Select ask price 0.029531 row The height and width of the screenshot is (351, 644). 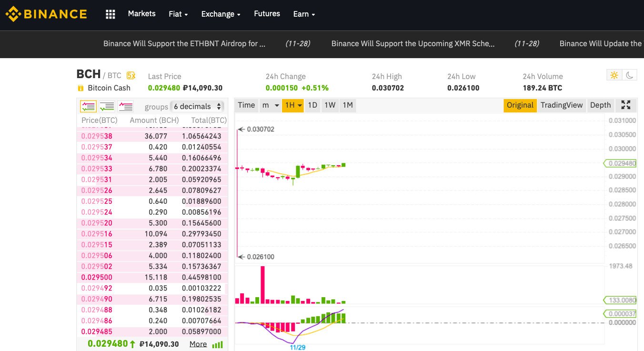click(x=152, y=180)
